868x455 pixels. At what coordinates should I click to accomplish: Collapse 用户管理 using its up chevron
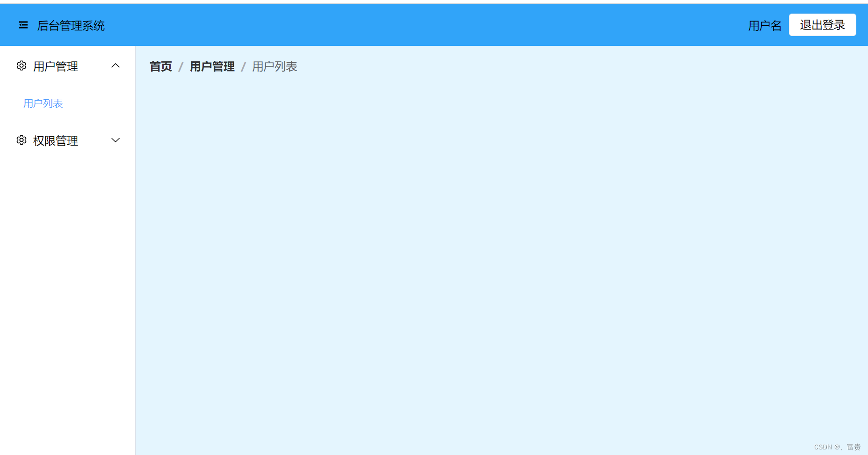(x=116, y=66)
